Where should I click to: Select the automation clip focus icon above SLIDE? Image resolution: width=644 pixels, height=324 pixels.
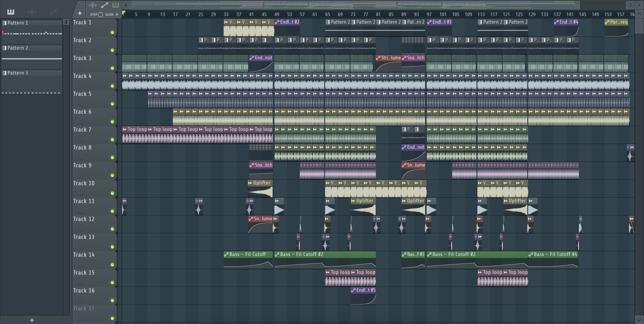[104, 5]
